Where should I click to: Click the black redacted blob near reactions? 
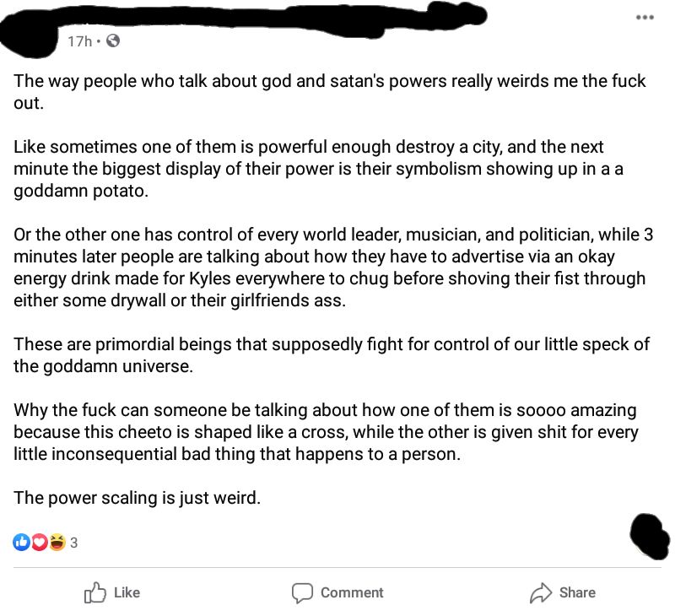pos(651,535)
